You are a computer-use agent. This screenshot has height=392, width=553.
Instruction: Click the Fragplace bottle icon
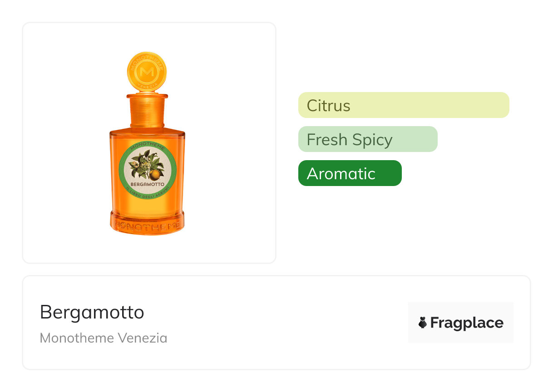423,323
